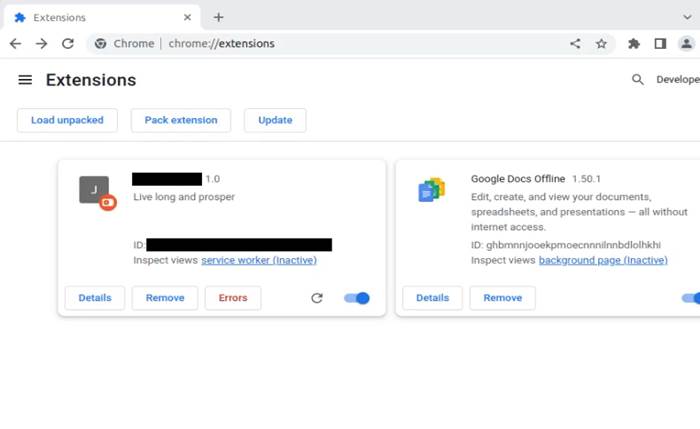
Task: Go back using the back arrow
Action: click(x=15, y=44)
